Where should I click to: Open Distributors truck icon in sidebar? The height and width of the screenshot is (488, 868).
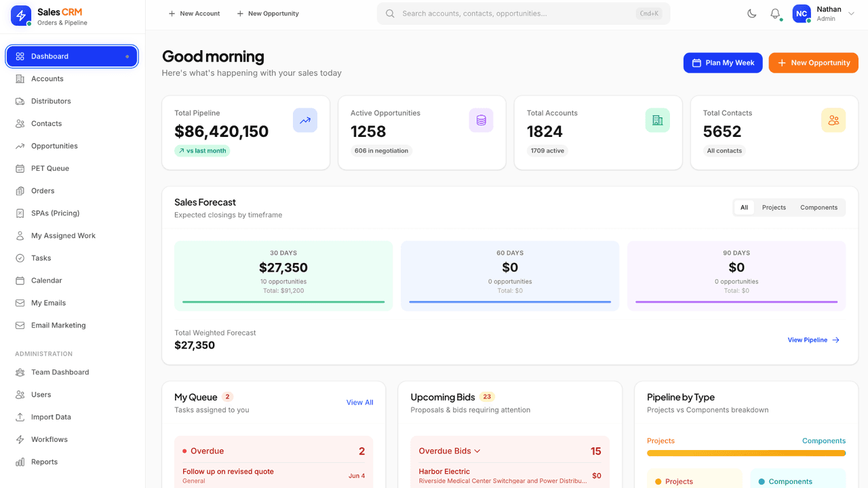(20, 101)
